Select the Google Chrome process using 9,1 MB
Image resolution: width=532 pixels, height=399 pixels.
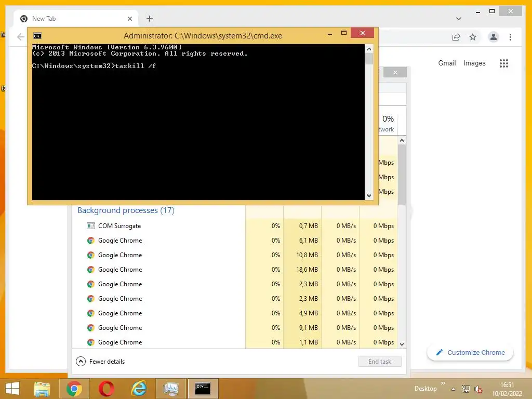234,328
